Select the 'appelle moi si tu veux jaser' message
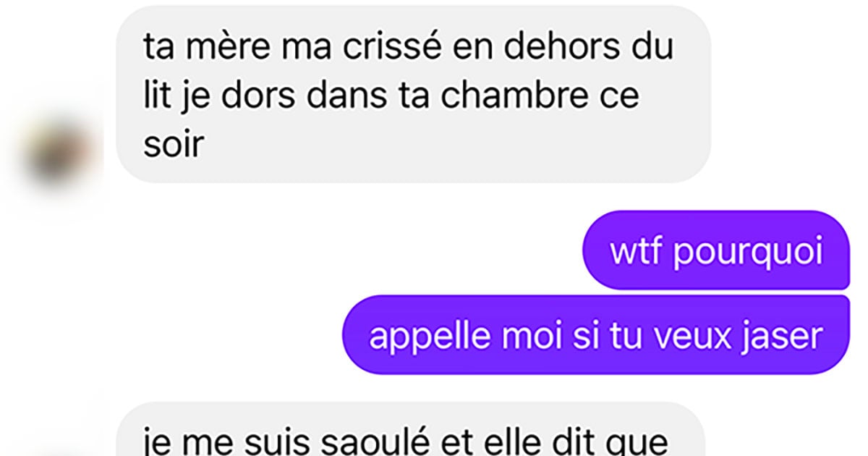 point(595,334)
